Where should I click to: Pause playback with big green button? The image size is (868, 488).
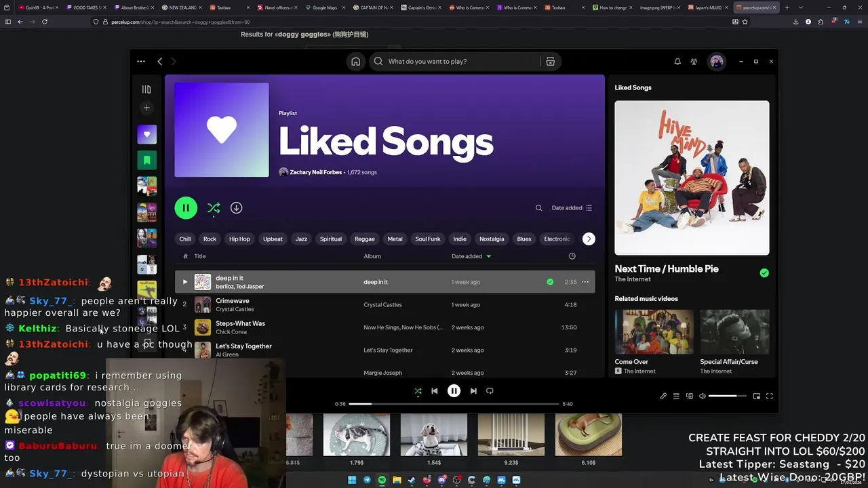pyautogui.click(x=186, y=208)
